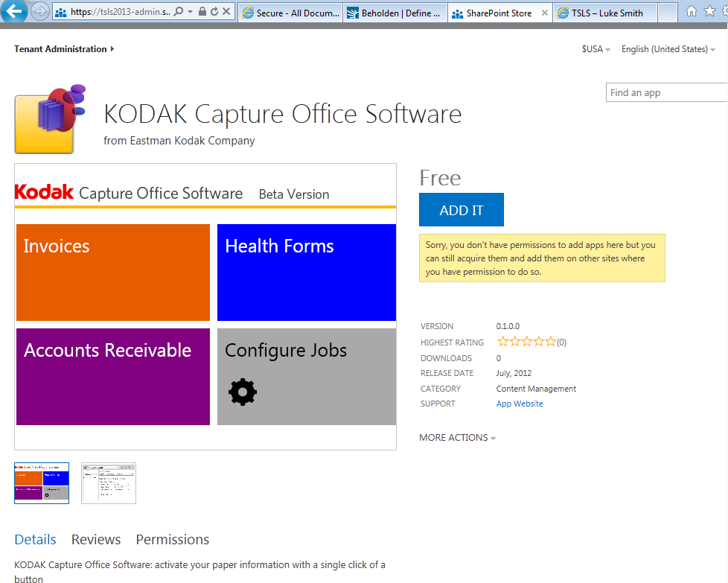
Task: Switch to the Beholden browser tab
Action: [x=395, y=13]
